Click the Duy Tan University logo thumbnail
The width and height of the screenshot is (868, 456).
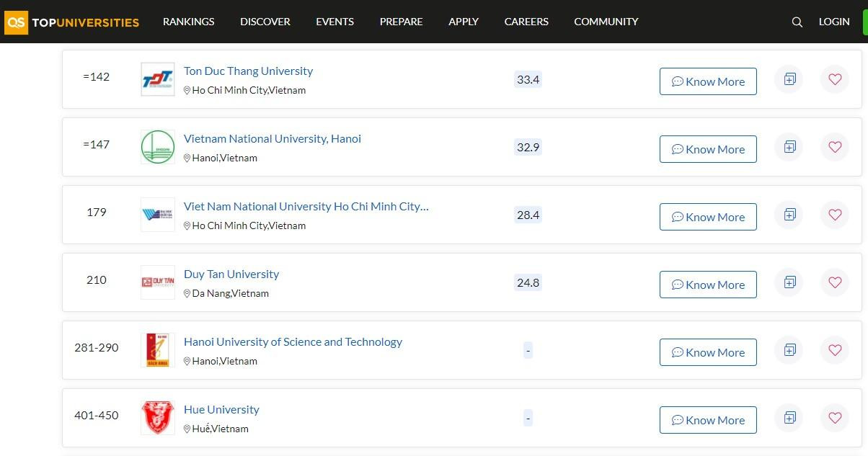click(157, 282)
